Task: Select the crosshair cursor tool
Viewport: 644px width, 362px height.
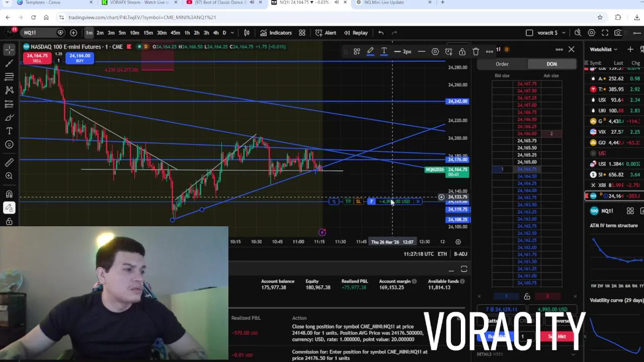Action: [9, 49]
